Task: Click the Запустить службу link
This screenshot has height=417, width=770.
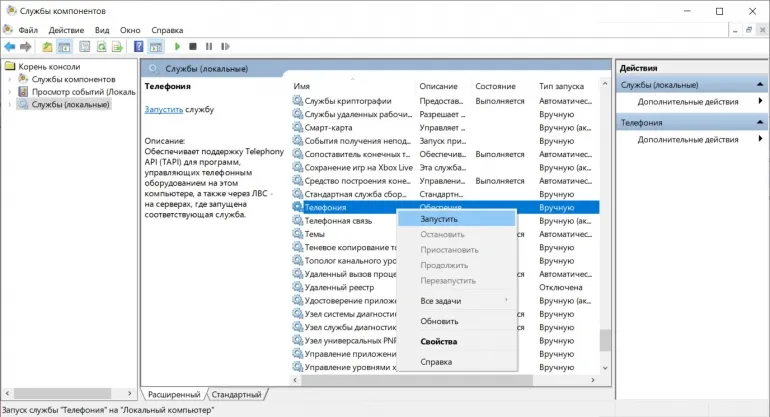Action: click(x=164, y=108)
